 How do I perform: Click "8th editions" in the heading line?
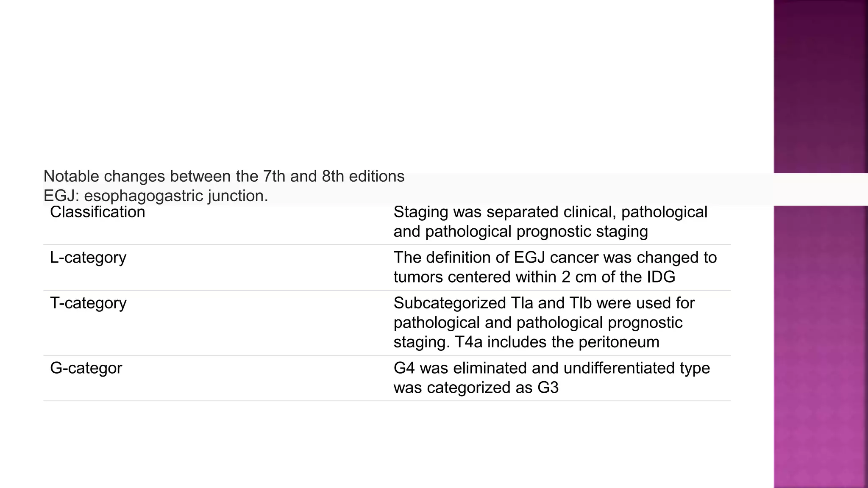[363, 176]
